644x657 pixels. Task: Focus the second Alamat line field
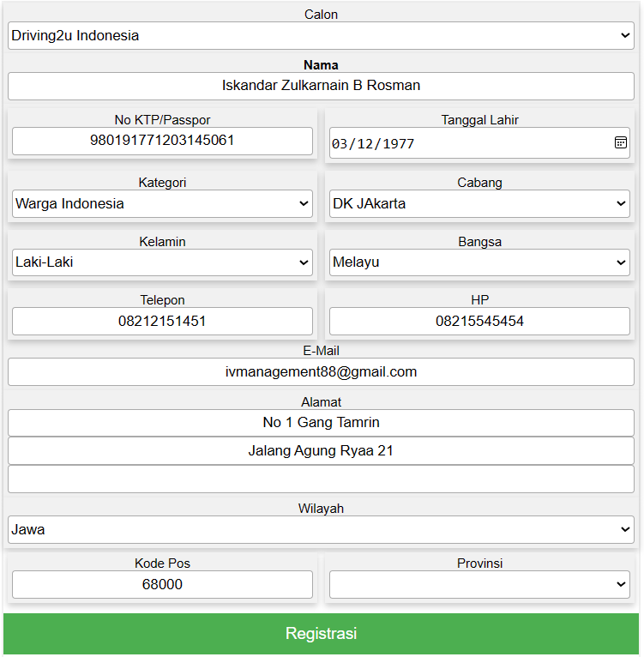321,451
